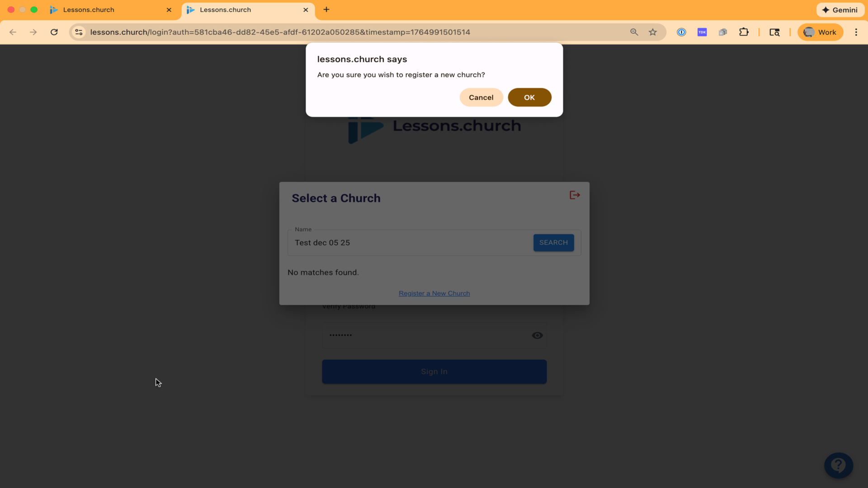Focus the church Name input field

point(410,243)
